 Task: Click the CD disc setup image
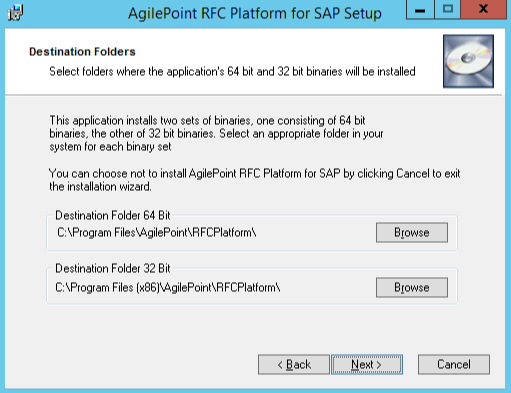tap(468, 61)
